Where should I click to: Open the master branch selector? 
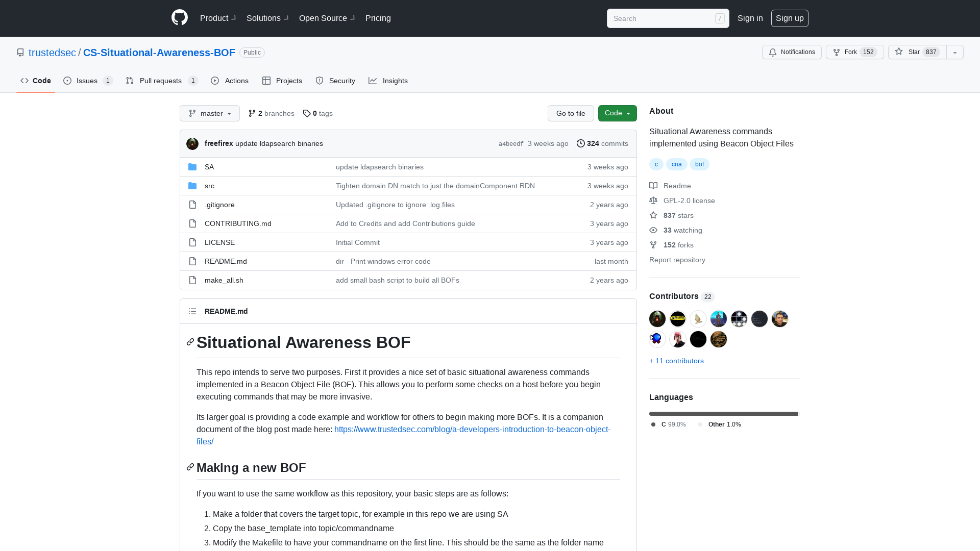click(210, 113)
